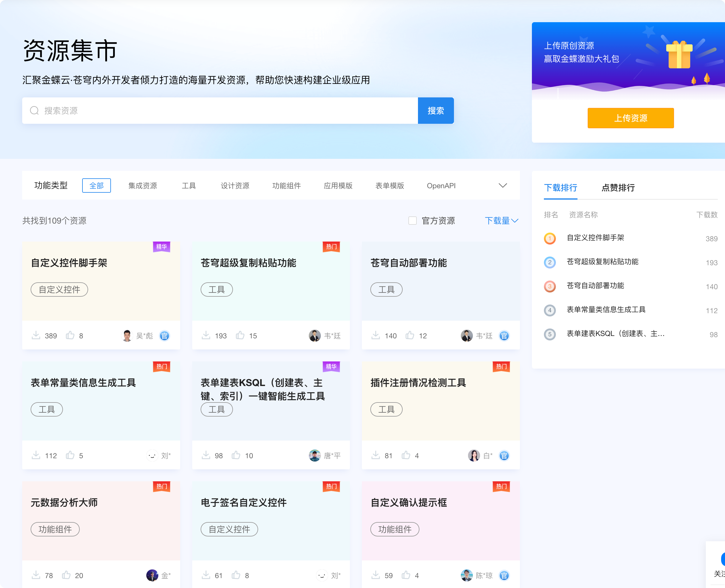Open ranked item 表单常量类信息生成工具 in list
Image resolution: width=725 pixels, height=588 pixels.
(x=606, y=310)
